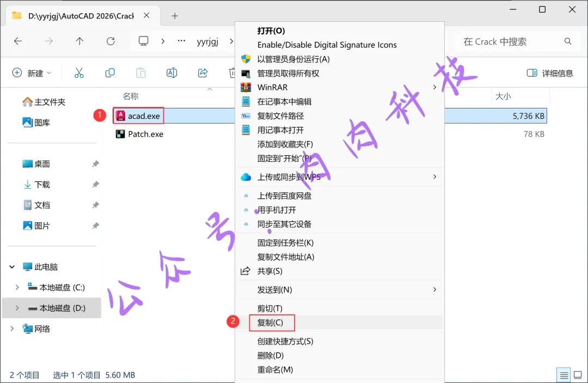Select 用记事本打开
588x383 pixels.
pyautogui.click(x=280, y=130)
